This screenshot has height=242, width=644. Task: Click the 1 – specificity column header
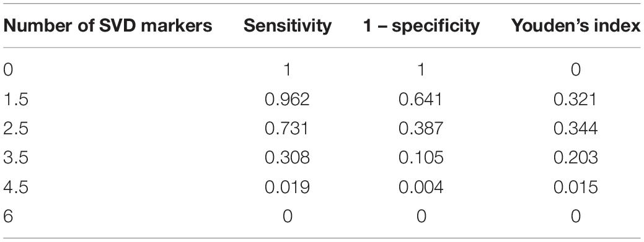pos(421,26)
